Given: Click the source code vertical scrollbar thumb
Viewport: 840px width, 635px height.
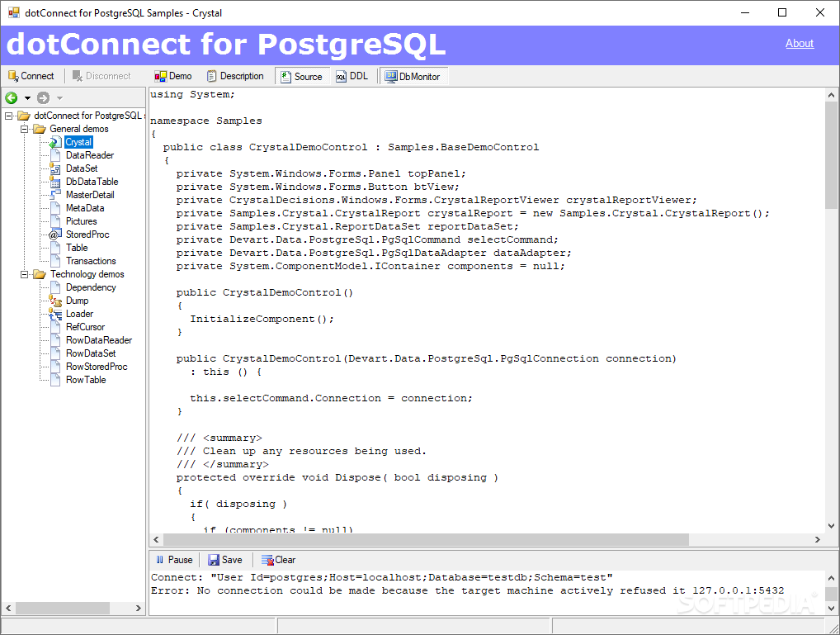Looking at the screenshot, I should point(831,155).
